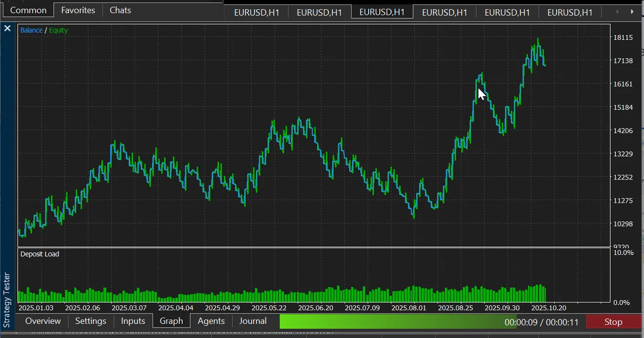Click the 2025.08.01 date label

409,308
